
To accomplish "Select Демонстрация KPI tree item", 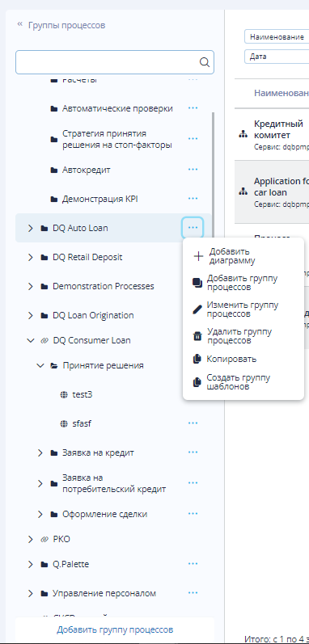I will [x=99, y=200].
